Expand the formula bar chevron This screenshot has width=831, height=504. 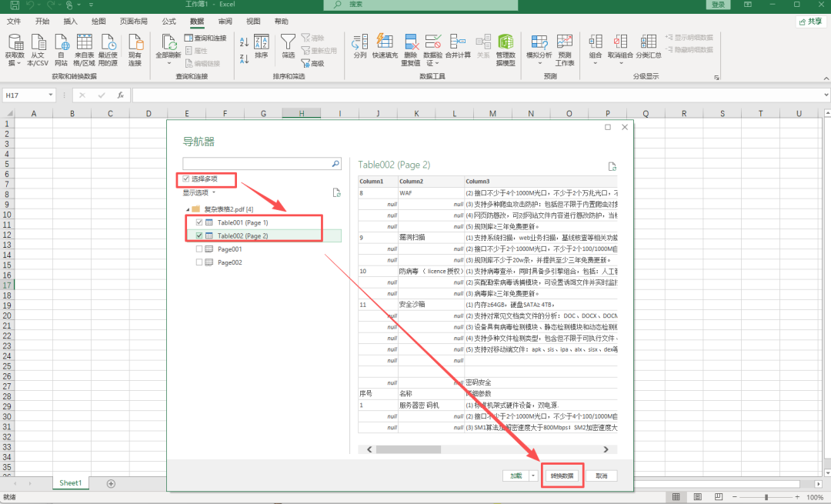click(x=826, y=95)
